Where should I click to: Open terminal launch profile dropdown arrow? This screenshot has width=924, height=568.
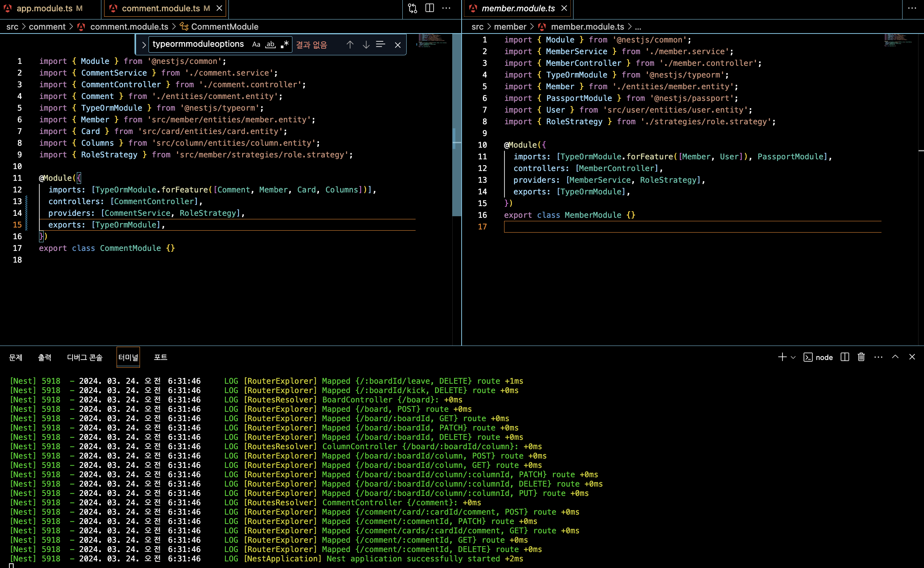point(793,357)
